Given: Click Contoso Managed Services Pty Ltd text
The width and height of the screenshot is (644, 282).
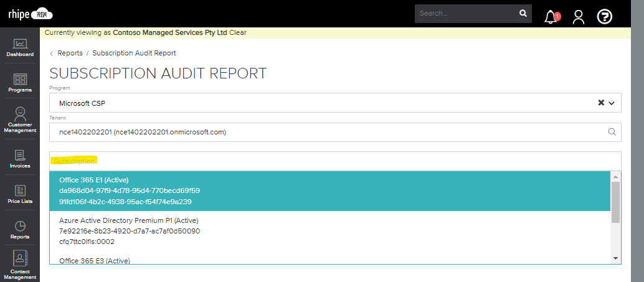Looking at the screenshot, I should (170, 32).
